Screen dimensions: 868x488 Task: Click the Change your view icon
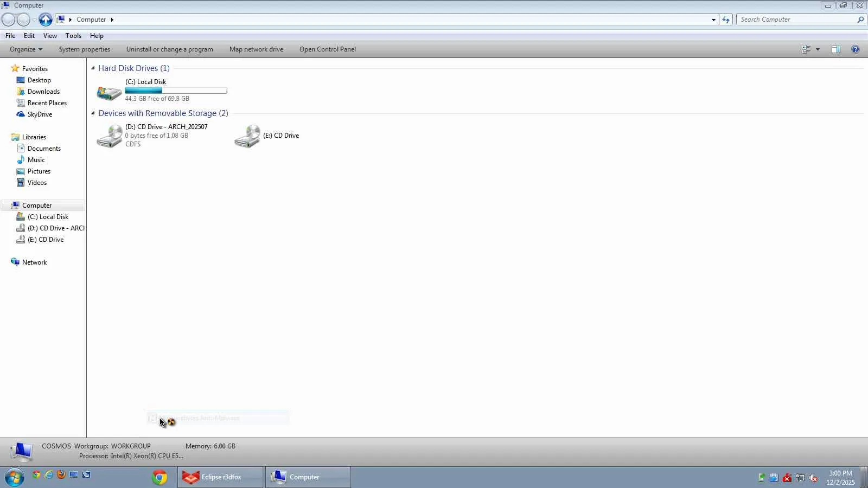(x=806, y=49)
